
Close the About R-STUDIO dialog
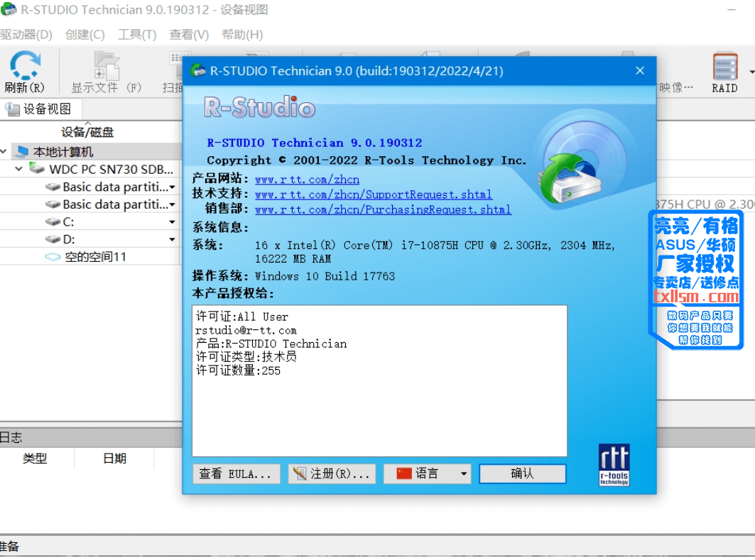(640, 71)
